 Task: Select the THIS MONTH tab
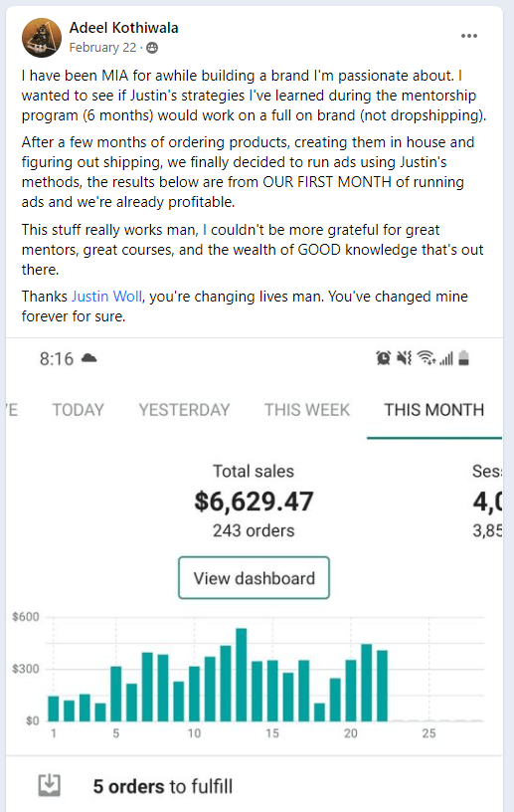[x=434, y=410]
